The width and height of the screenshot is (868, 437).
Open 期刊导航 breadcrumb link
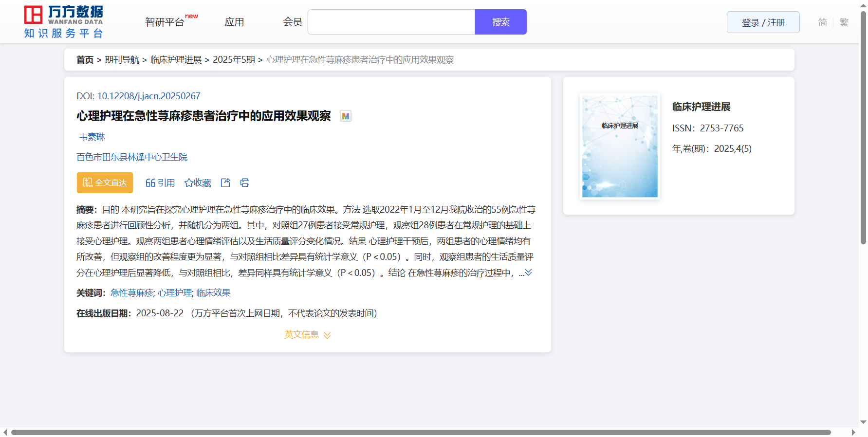(122, 60)
